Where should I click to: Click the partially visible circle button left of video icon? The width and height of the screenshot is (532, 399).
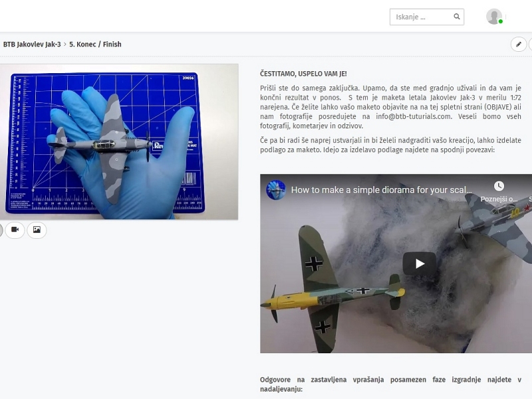click(x=1, y=230)
